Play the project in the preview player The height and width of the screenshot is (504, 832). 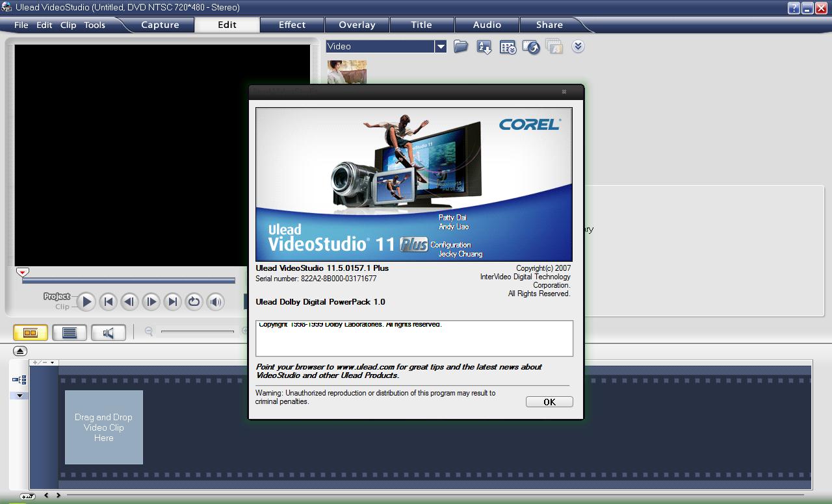point(86,301)
